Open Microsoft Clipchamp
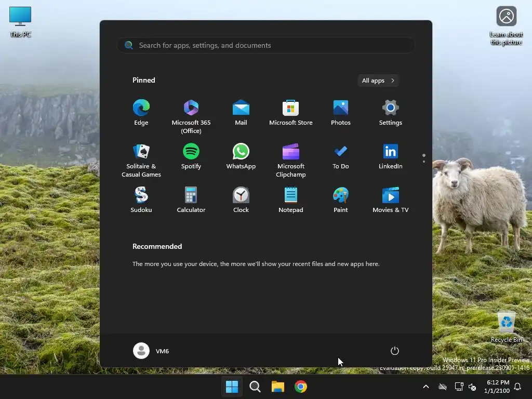 tap(291, 160)
